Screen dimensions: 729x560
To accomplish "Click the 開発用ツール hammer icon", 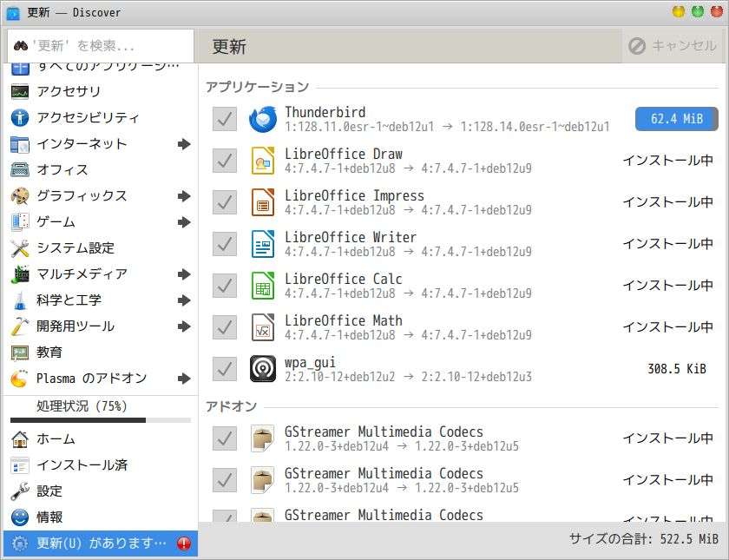I will pos(20,326).
